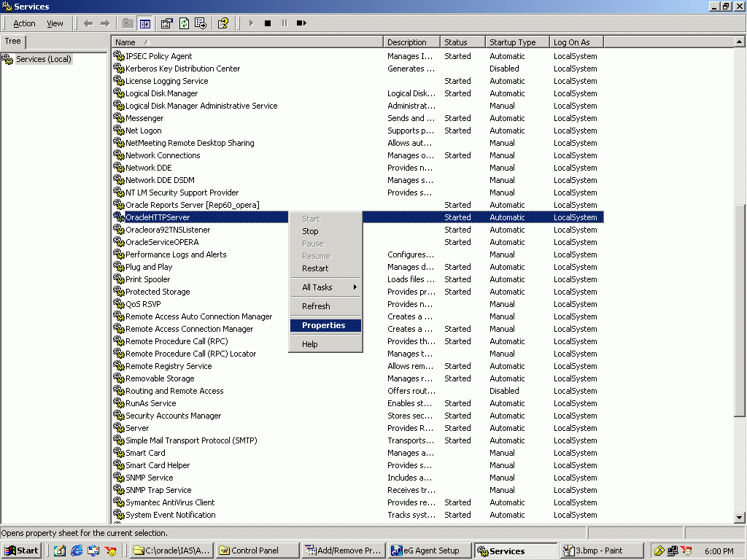Image resolution: width=747 pixels, height=560 pixels.
Task: Expand the All Tasks submenu
Action: tap(325, 287)
